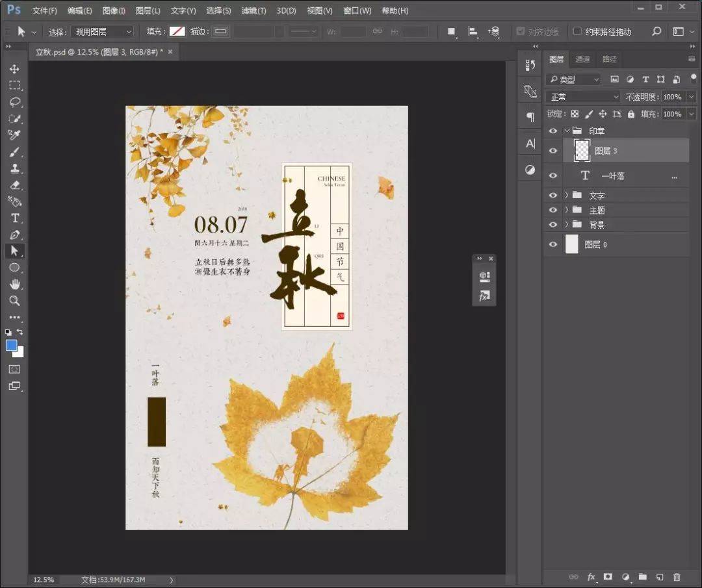Open the 滤镜(T) menu
This screenshot has height=588, width=702.
254,10
